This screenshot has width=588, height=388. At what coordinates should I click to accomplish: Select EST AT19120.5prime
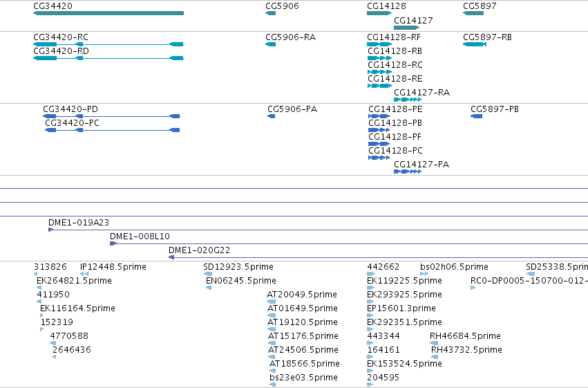coord(303,322)
